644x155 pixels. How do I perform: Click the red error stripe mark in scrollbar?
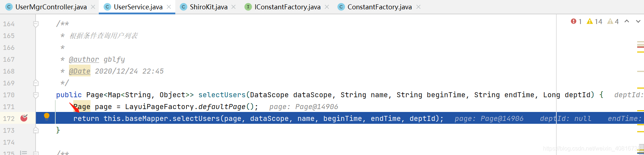pyautogui.click(x=640, y=46)
